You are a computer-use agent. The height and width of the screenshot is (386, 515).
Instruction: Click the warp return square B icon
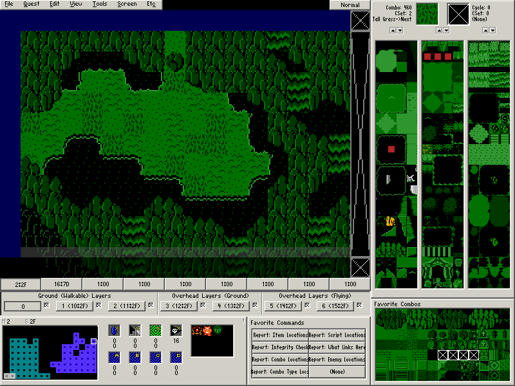coord(135,357)
